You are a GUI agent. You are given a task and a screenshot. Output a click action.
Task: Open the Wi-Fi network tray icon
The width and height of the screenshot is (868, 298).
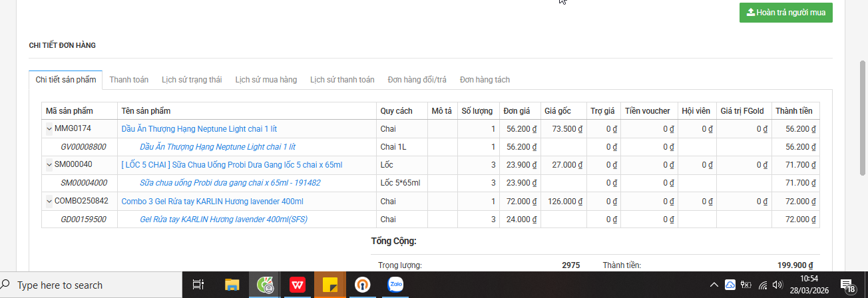[763, 285]
